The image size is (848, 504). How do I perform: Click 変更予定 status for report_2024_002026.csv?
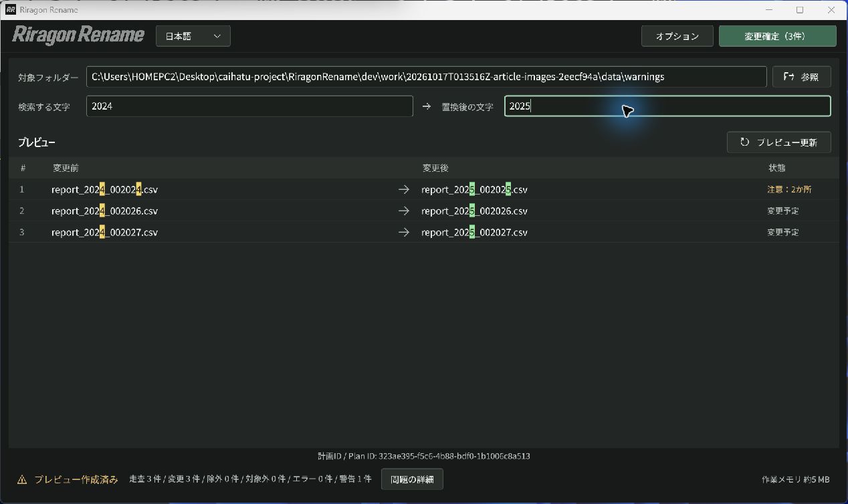(x=783, y=211)
